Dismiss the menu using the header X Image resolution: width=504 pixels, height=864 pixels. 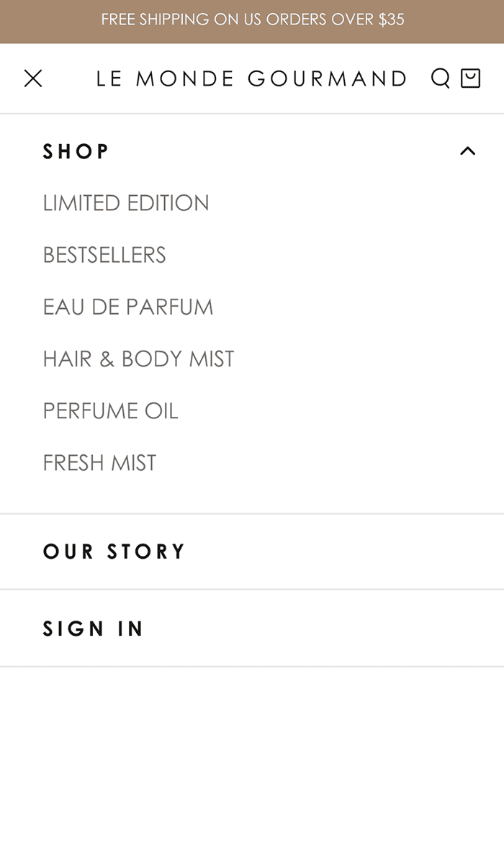click(33, 78)
